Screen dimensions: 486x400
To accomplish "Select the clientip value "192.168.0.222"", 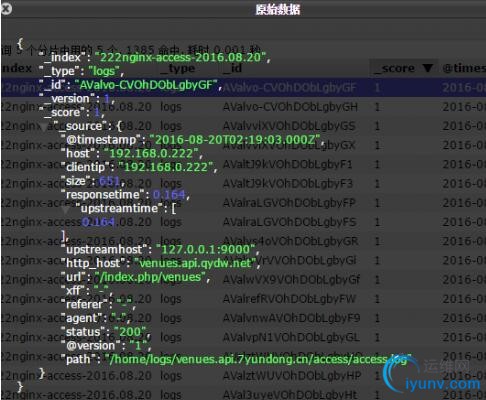I will 166,167.
